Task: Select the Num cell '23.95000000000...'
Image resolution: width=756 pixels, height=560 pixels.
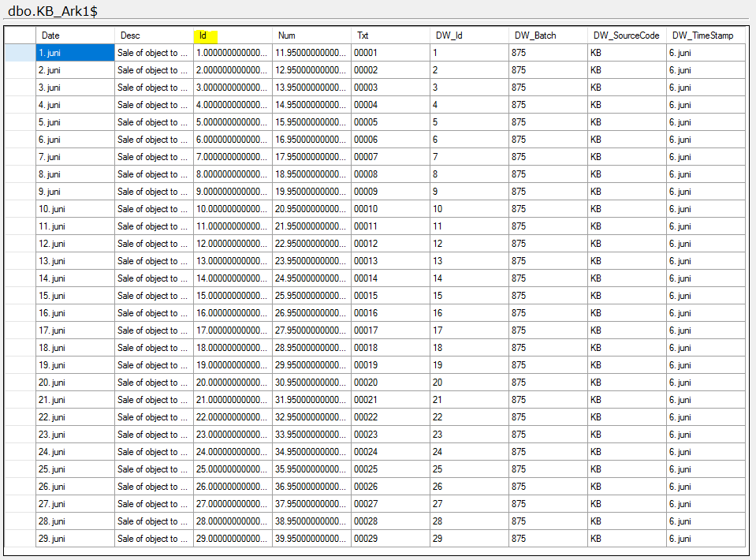Action: coord(312,261)
